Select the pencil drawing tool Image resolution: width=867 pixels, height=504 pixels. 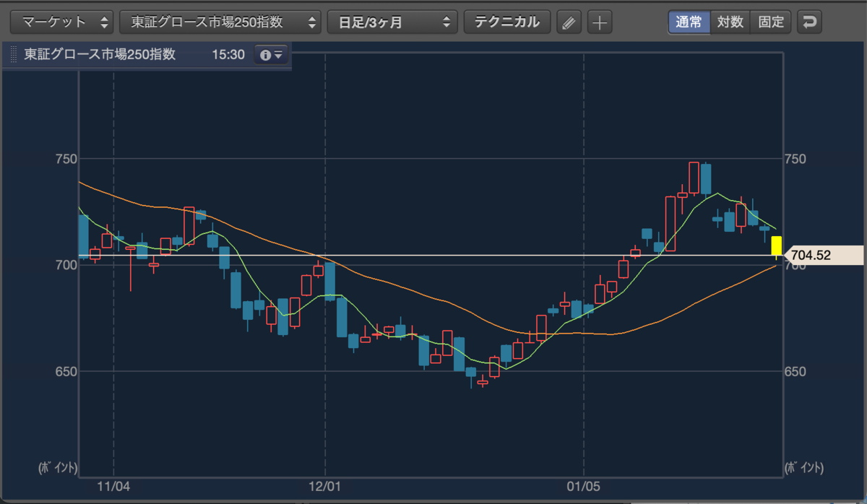[569, 22]
